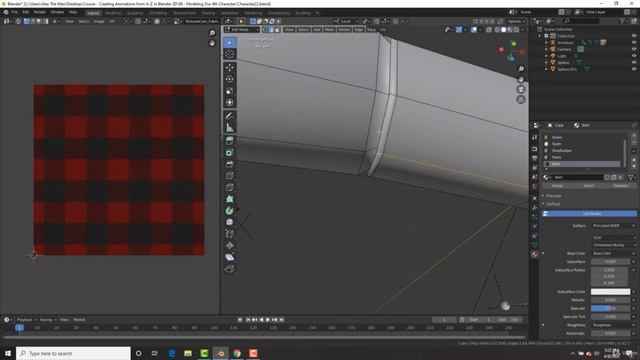Open the Options dropdown in viewport header

coord(516,21)
